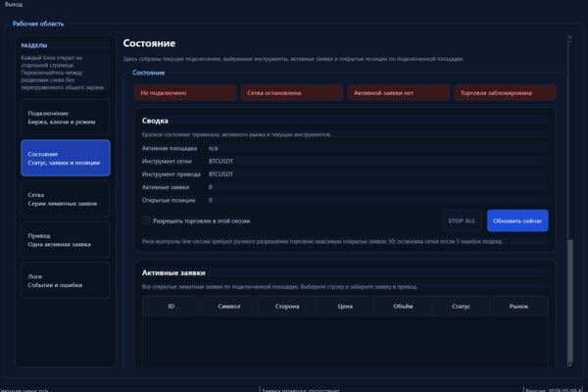Click the Обновить сейчас button
This screenshot has height=392, width=588.
[517, 220]
